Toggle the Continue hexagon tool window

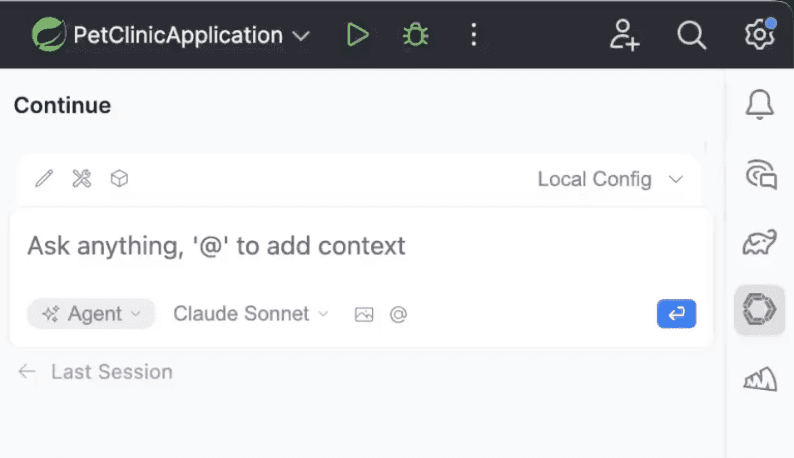[760, 311]
